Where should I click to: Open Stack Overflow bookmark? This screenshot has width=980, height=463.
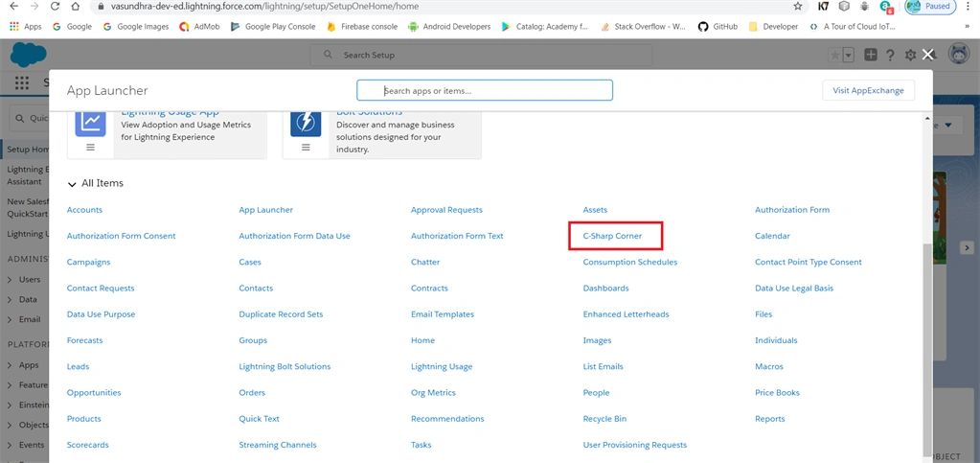click(643, 27)
